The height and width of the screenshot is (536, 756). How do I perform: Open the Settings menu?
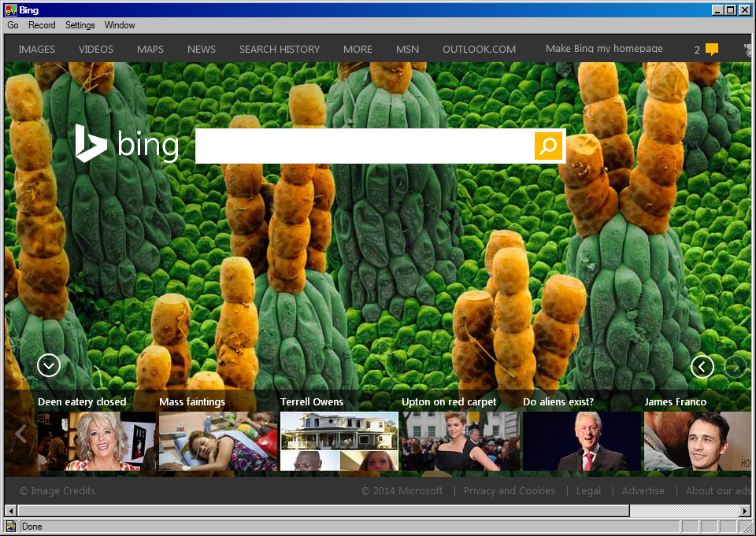click(80, 25)
